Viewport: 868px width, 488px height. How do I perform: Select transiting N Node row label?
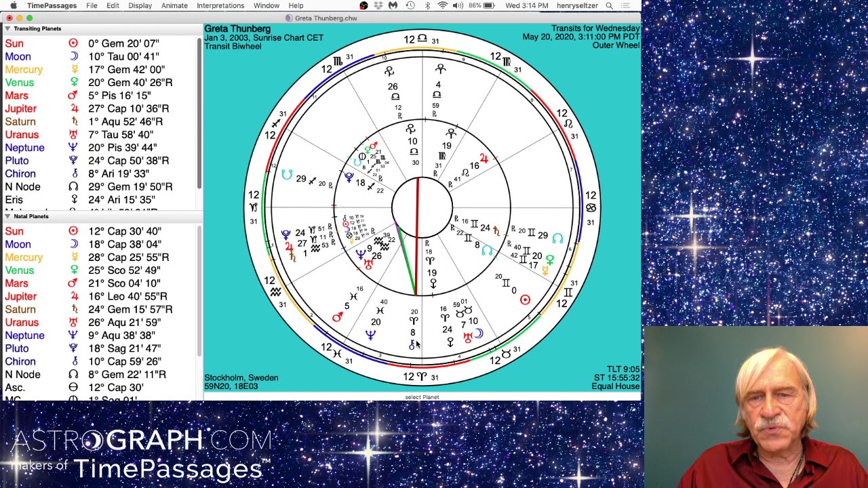pos(22,186)
